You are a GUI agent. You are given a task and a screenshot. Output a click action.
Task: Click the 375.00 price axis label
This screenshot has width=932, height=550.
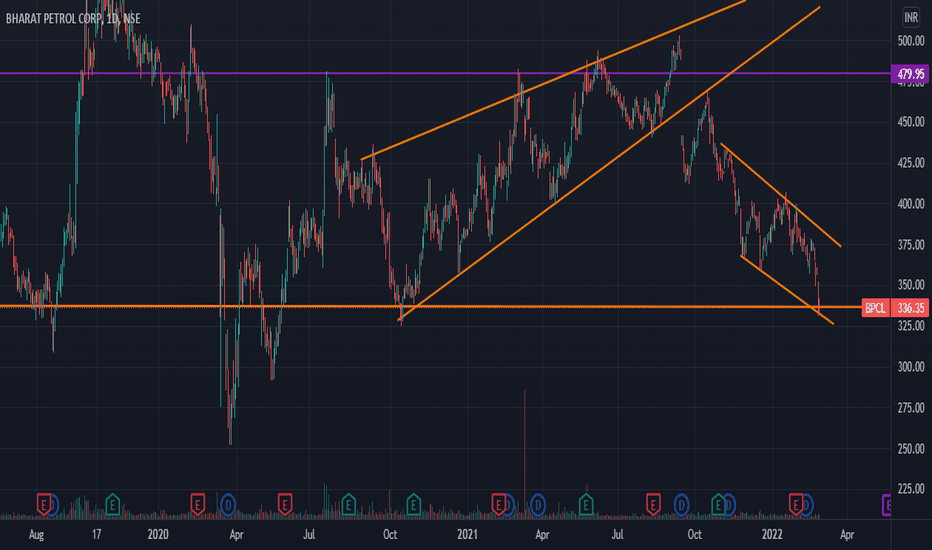911,245
